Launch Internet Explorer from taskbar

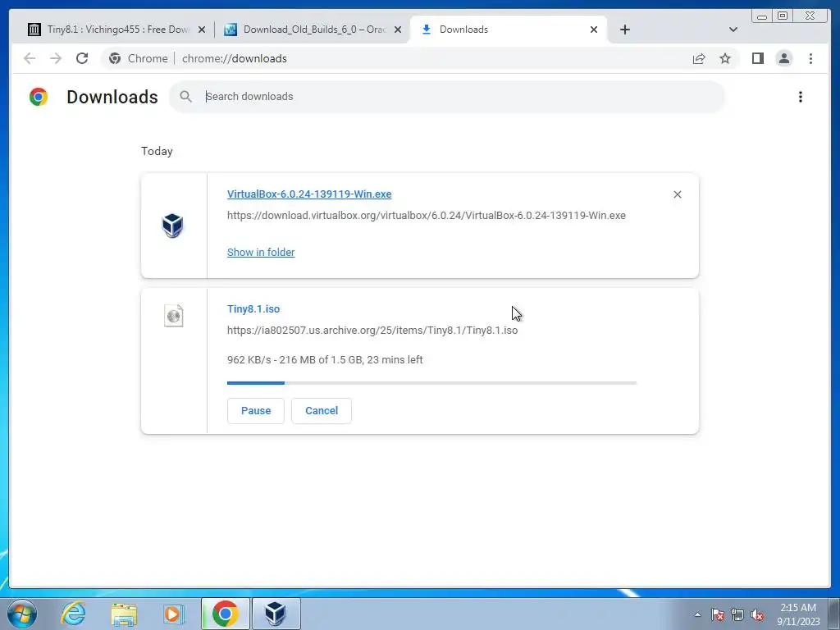73,614
